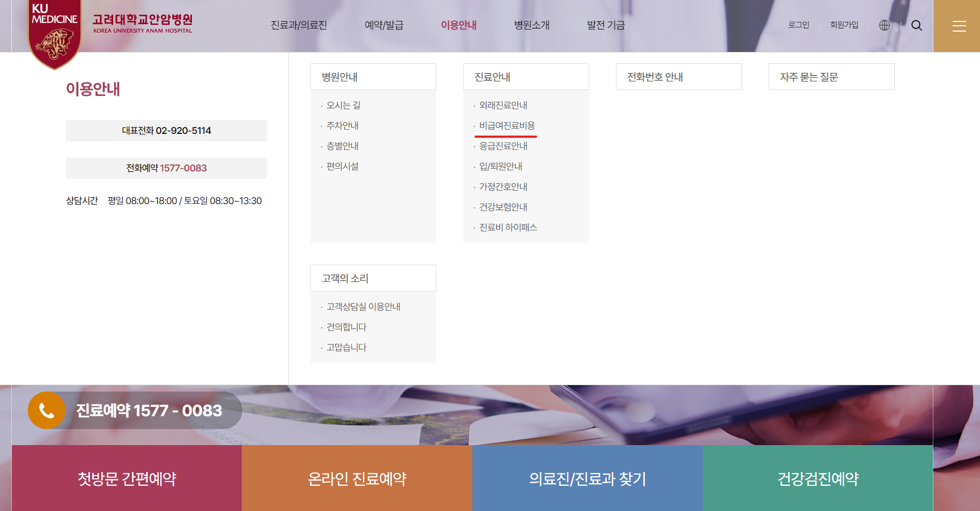Viewport: 980px width, 511px height.
Task: Click the 대표전화 02-920-5114 box
Action: click(x=166, y=131)
